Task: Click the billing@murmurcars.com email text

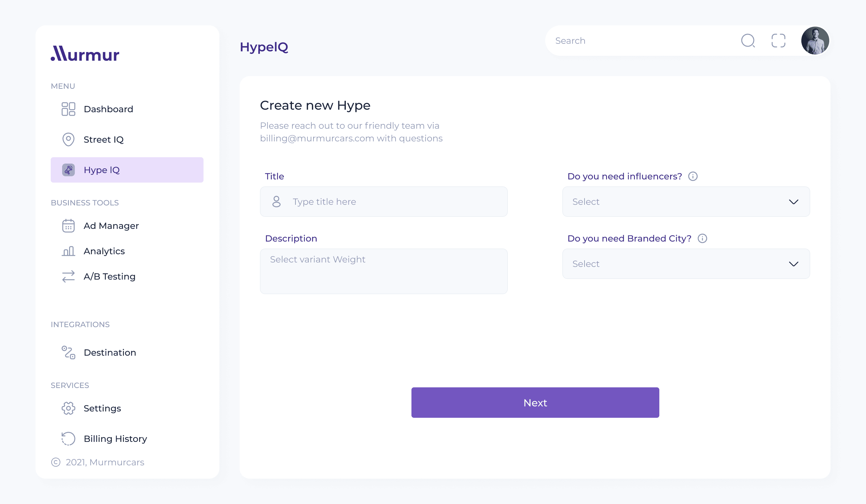Action: 317,138
